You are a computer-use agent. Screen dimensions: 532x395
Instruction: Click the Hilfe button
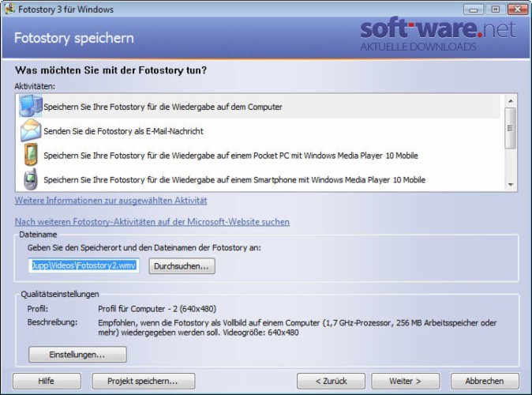(x=47, y=381)
